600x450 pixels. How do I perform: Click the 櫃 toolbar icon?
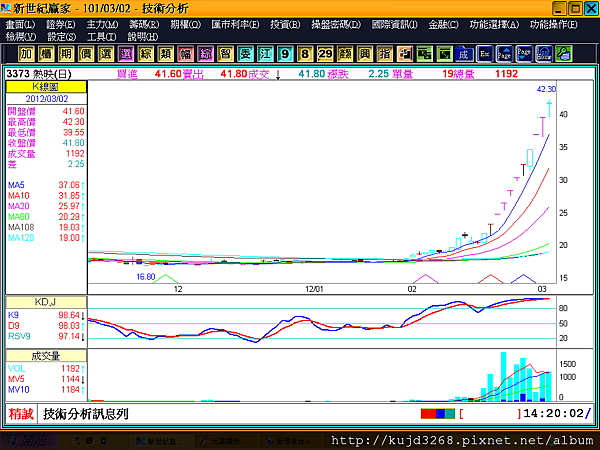click(46, 54)
